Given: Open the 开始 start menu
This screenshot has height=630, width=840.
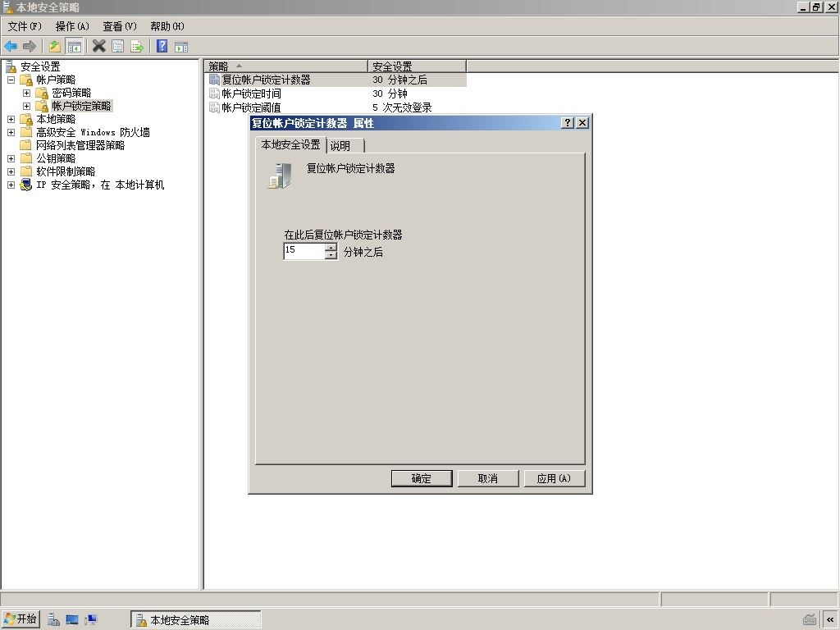Looking at the screenshot, I should 21,619.
